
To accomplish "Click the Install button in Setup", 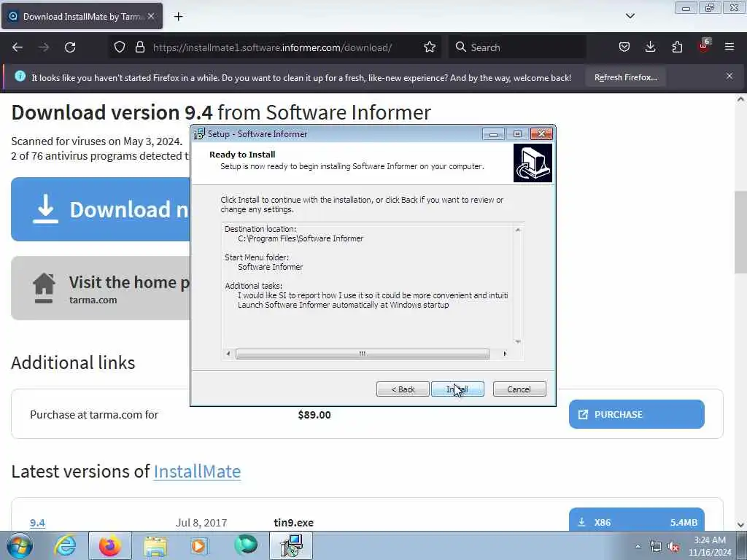I will point(457,389).
